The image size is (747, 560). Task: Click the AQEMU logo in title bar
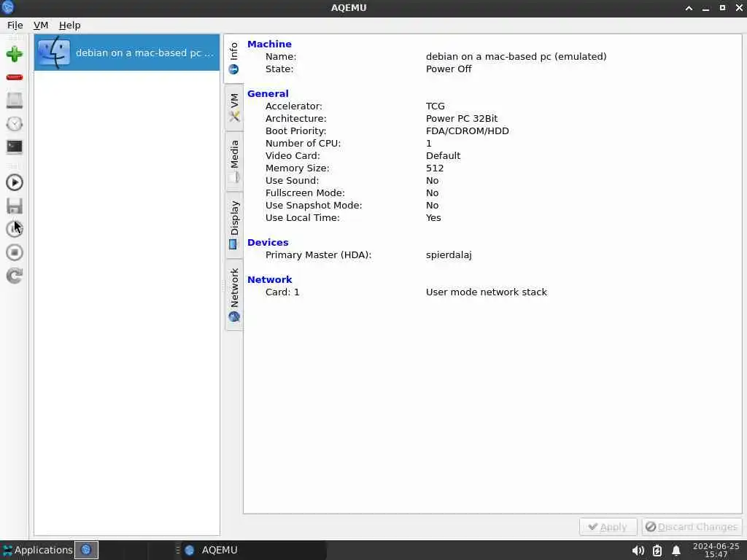tap(7, 7)
